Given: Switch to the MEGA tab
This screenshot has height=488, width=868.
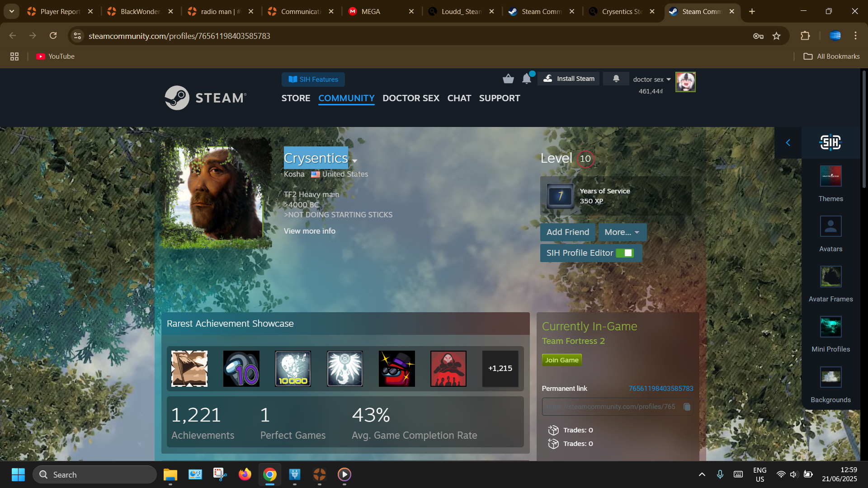Looking at the screenshot, I should tap(381, 12).
